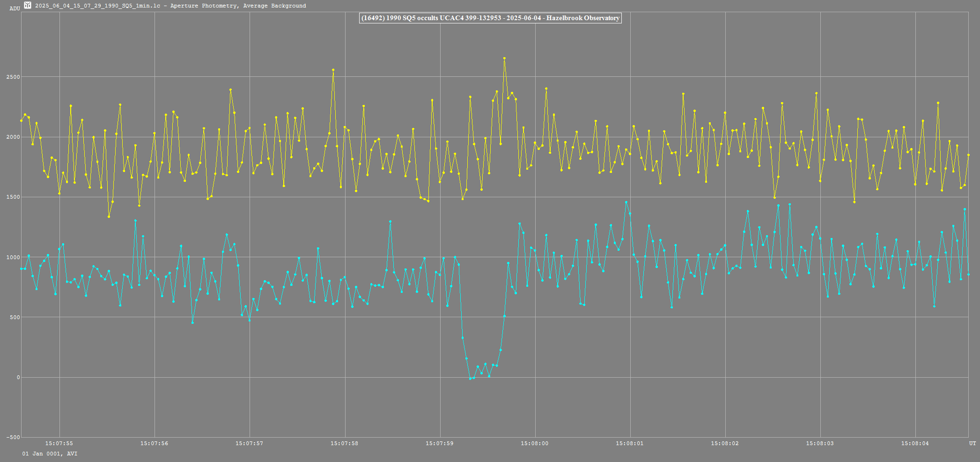Click the tall yellow peak before 15:07:58
Image resolution: width=980 pixels, height=462 pixels.
coord(333,70)
